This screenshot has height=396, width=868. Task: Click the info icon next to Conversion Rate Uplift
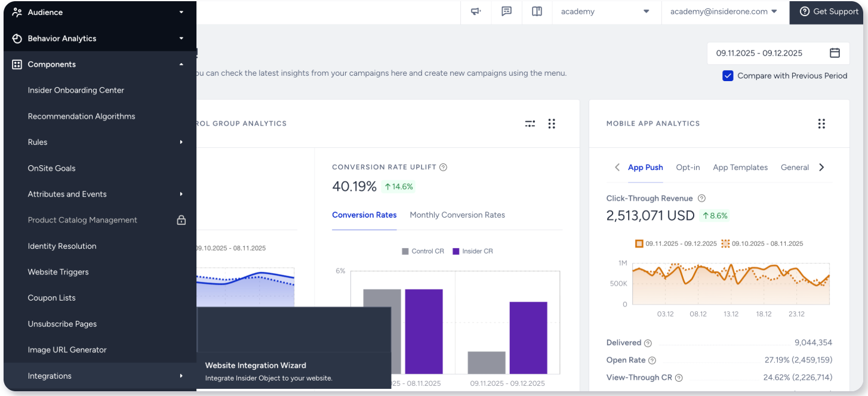[443, 168]
